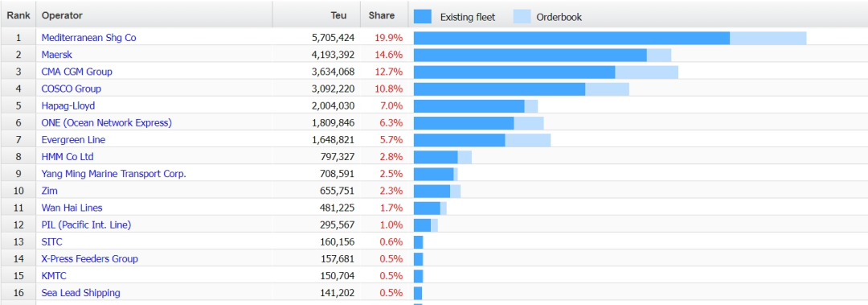Screen dimensions: 868x305
Task: Open COSCO Group operator page
Action: (x=72, y=89)
